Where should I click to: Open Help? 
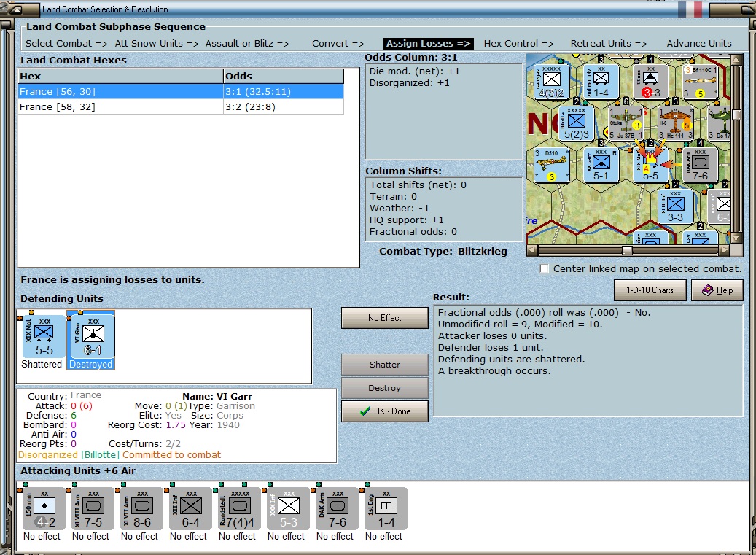click(x=717, y=290)
